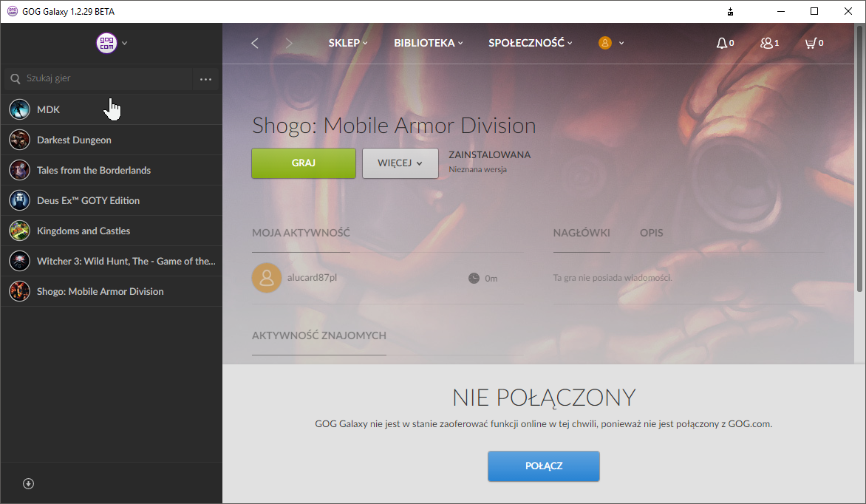Click the forward navigation arrow
This screenshot has height=504, width=866.
click(289, 43)
